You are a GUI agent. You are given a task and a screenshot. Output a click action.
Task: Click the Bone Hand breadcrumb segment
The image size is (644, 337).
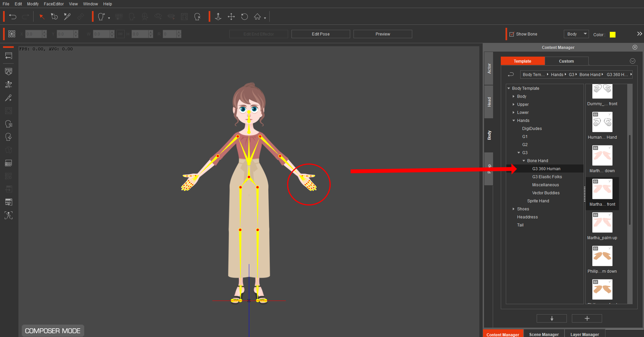(590, 75)
